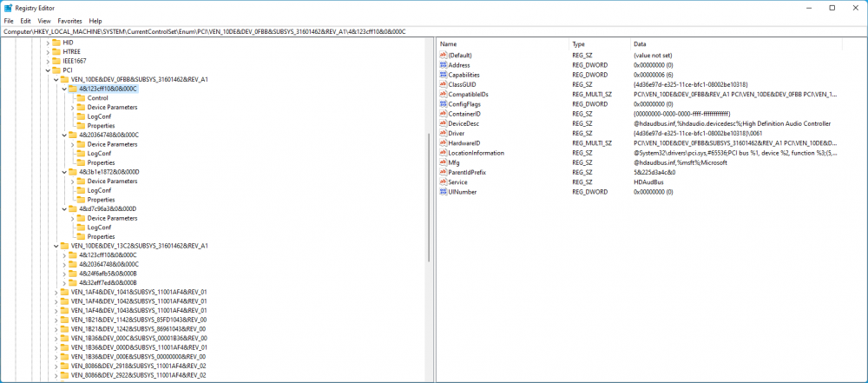868x383 pixels.
Task: Sort values by Type column header
Action: 600,43
